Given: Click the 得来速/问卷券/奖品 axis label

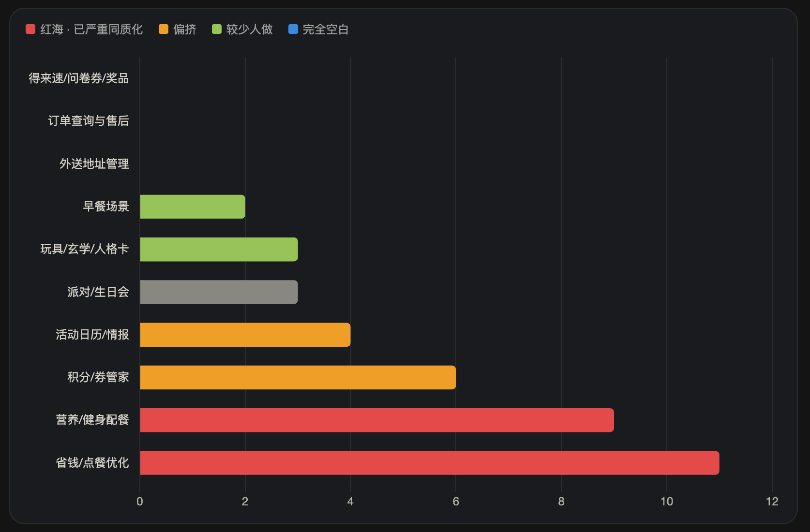Looking at the screenshot, I should pos(79,78).
